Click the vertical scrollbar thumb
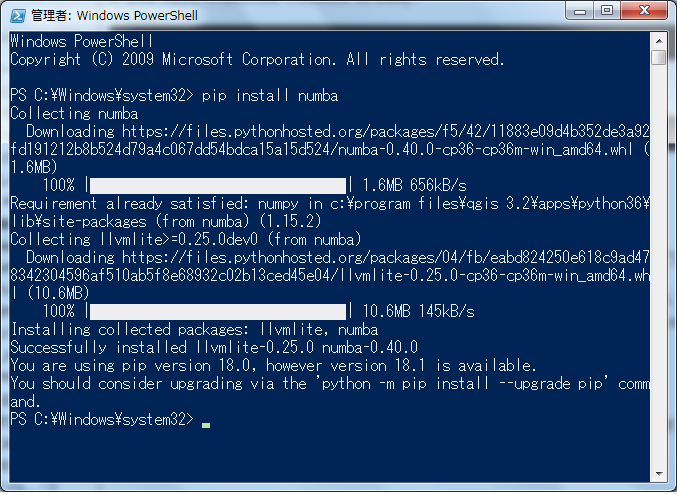677x494 pixels. coord(659,57)
